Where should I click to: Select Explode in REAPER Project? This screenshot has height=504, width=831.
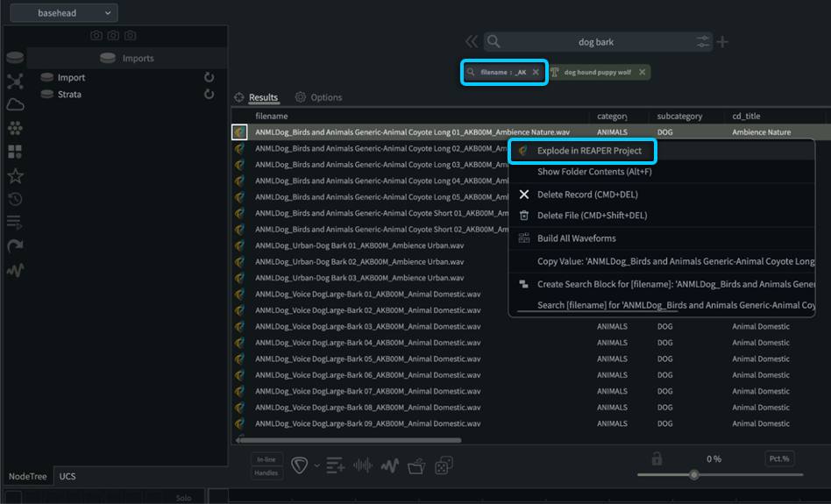point(589,151)
